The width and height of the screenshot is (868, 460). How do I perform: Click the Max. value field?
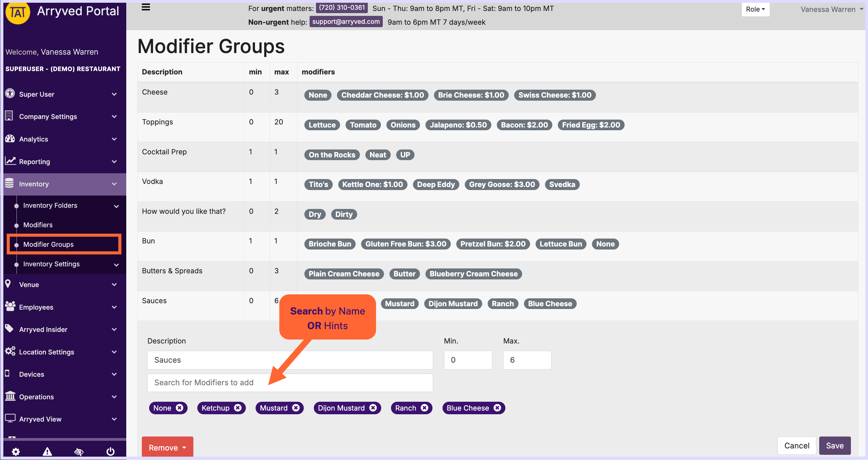click(x=527, y=360)
